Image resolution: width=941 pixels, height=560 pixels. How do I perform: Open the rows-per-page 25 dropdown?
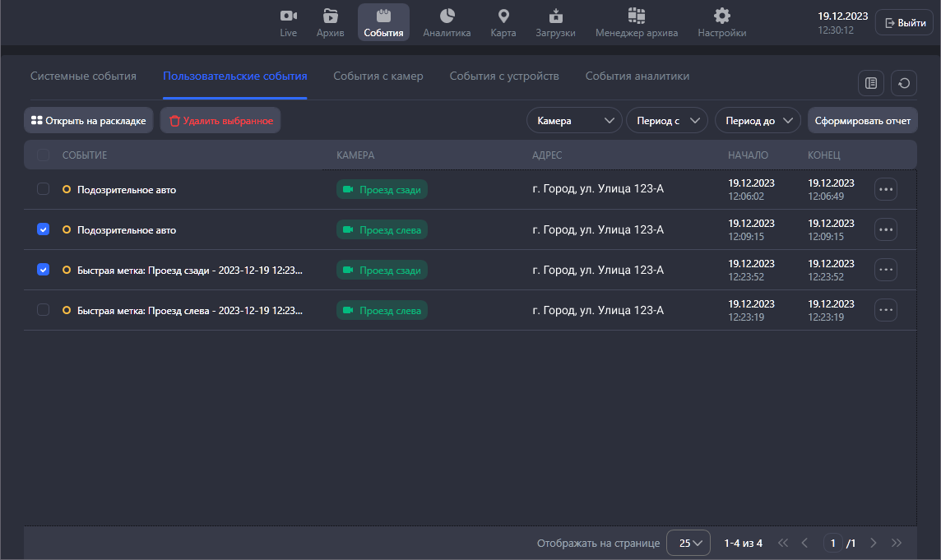pyautogui.click(x=688, y=543)
